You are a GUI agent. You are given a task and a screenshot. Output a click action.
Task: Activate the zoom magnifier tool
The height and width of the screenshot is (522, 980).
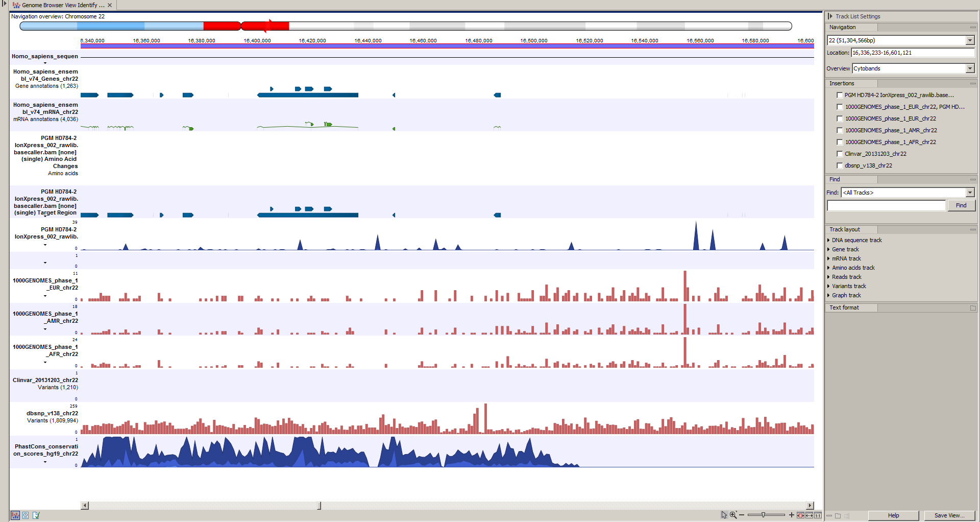tap(733, 515)
